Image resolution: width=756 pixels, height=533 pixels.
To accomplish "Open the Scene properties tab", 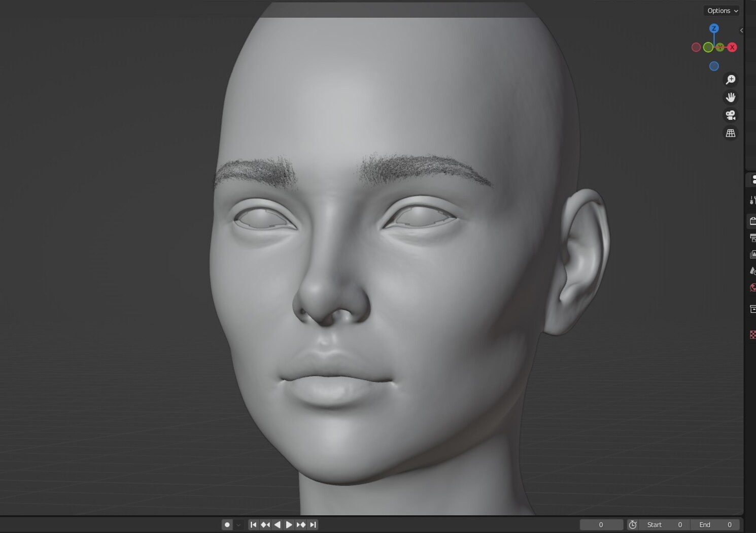I will (752, 271).
